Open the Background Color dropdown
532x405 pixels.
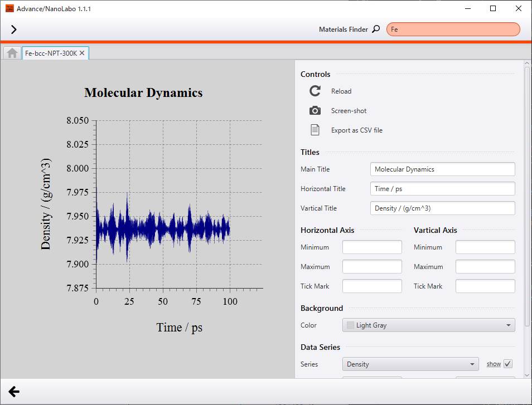coord(428,325)
